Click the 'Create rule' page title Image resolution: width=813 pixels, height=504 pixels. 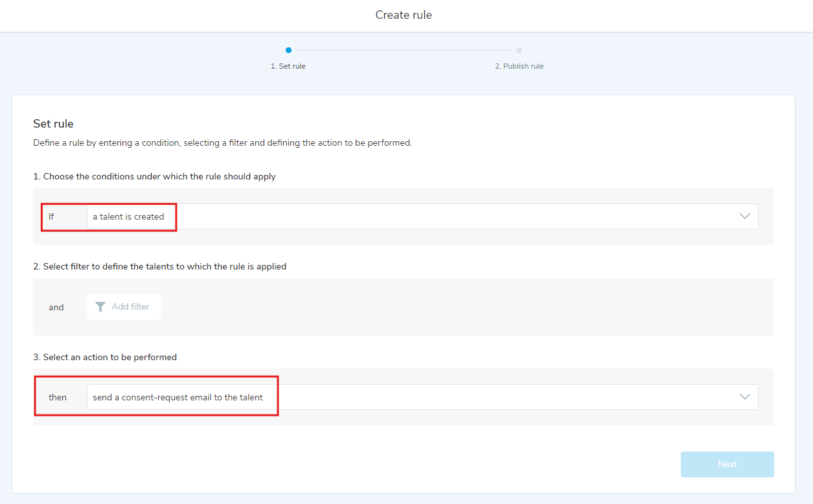coord(404,15)
